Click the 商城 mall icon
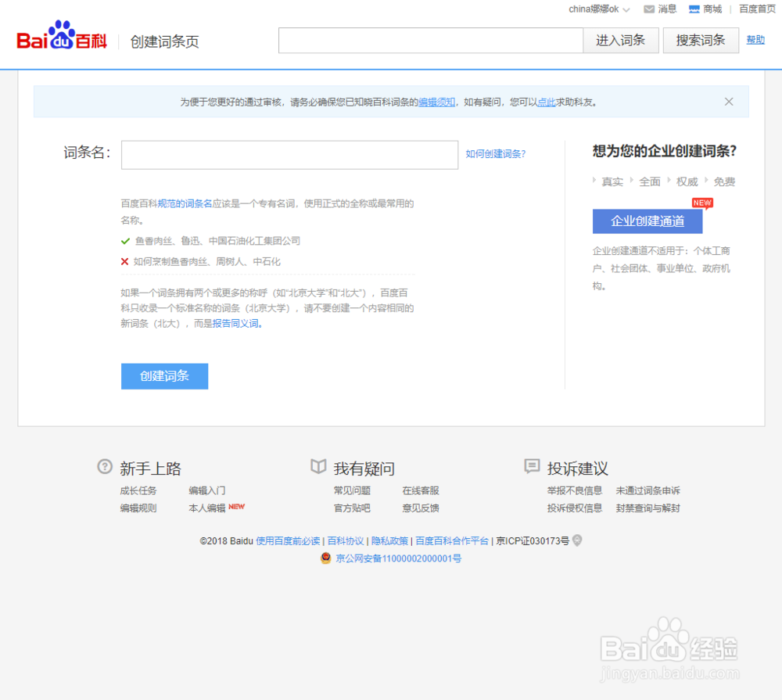The height and width of the screenshot is (700, 782). tap(693, 9)
